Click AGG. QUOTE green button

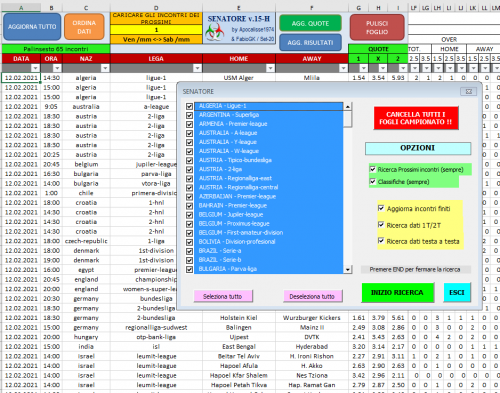click(x=310, y=23)
